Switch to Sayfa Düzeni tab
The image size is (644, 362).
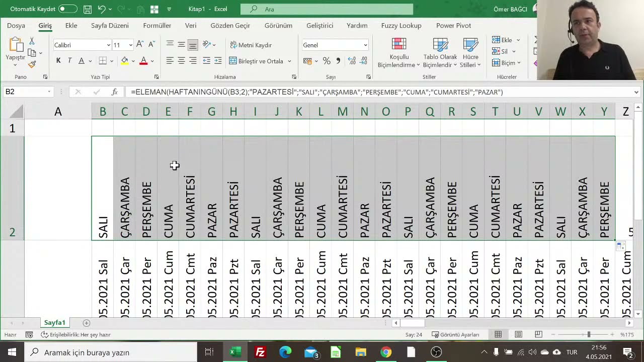tap(110, 26)
